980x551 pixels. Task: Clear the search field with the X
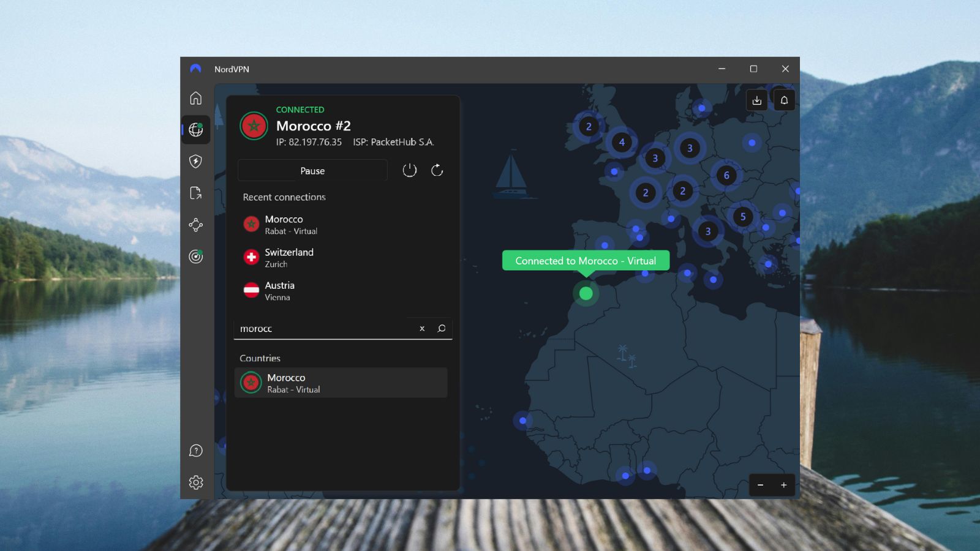click(x=421, y=329)
